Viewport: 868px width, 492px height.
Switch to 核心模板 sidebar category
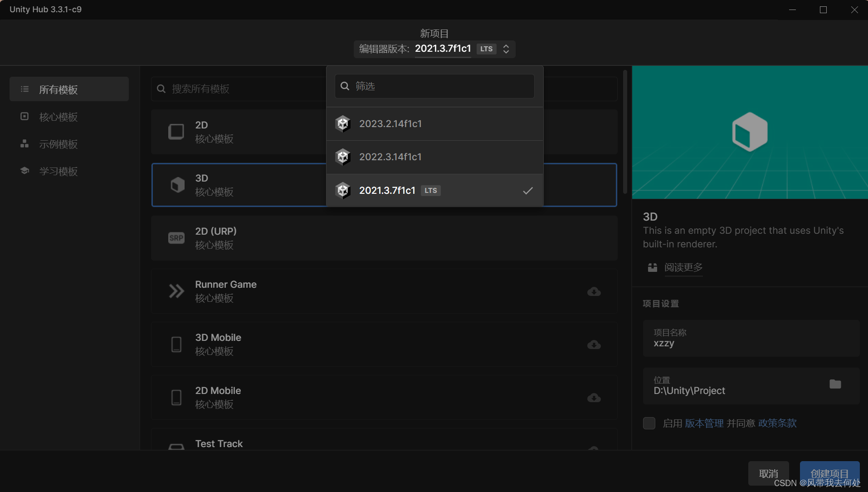[x=59, y=117]
